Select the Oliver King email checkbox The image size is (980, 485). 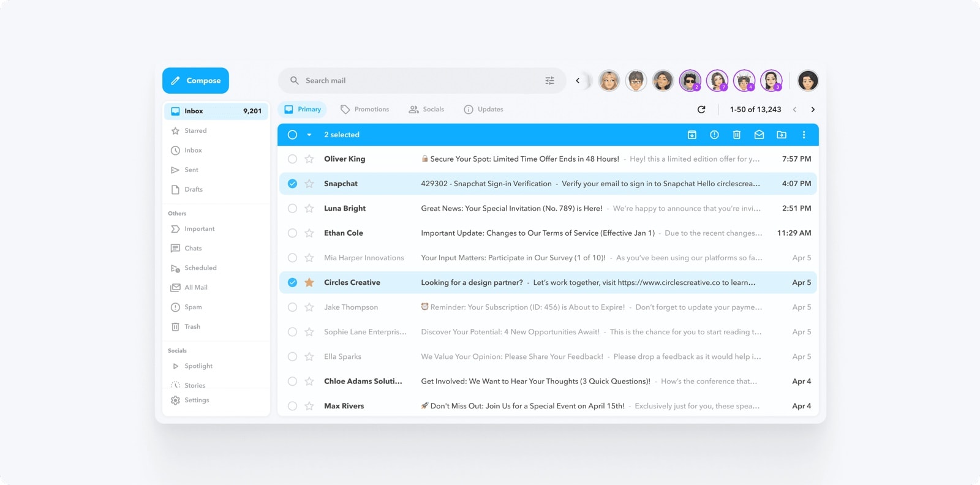pyautogui.click(x=292, y=159)
